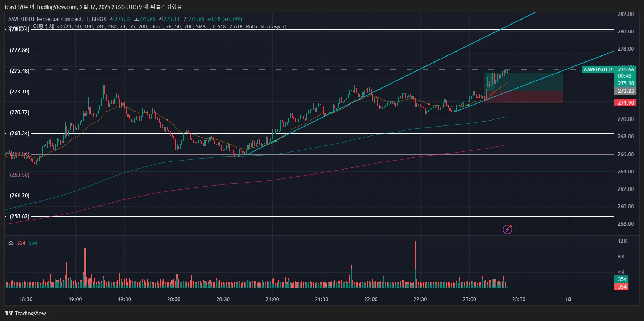The width and height of the screenshot is (644, 321).
Task: Click 262.00 on the price axis
Action: pyautogui.click(x=626, y=189)
